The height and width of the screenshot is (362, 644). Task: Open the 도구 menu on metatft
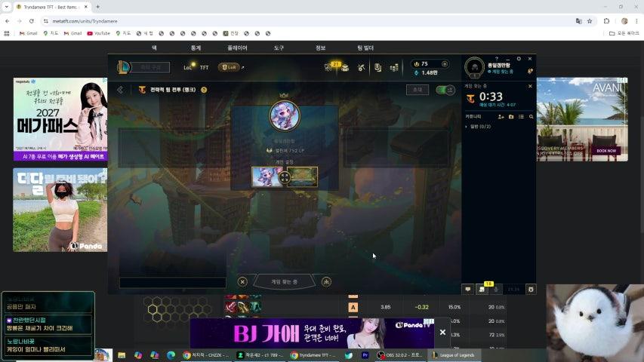pyautogui.click(x=279, y=48)
